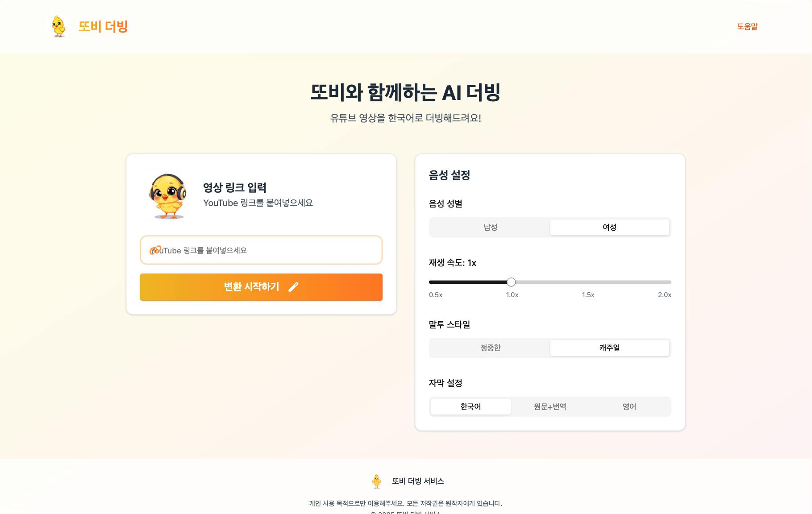The image size is (812, 514).
Task: Open the 도움말 help link
Action: point(747,26)
